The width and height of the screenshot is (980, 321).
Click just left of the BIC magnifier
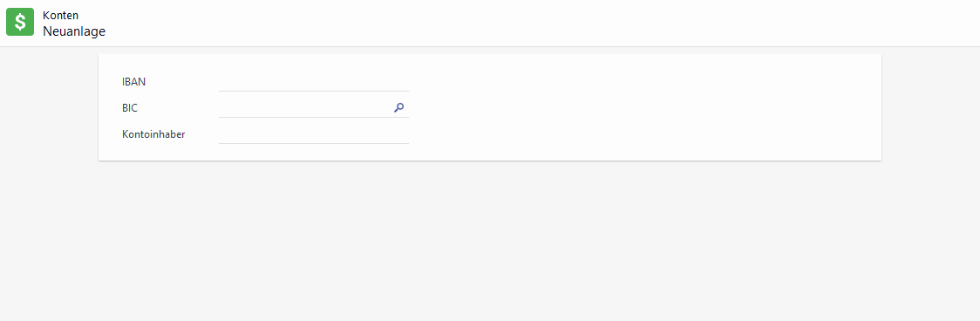386,107
